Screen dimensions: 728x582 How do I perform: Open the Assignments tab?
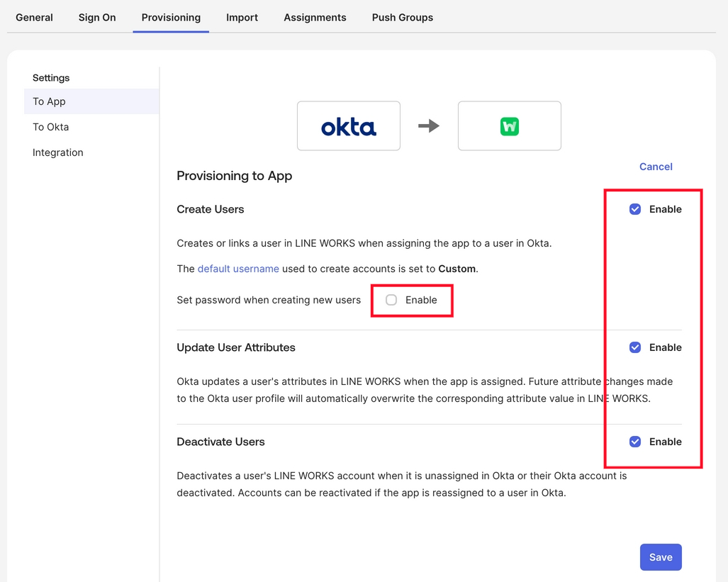coord(315,18)
